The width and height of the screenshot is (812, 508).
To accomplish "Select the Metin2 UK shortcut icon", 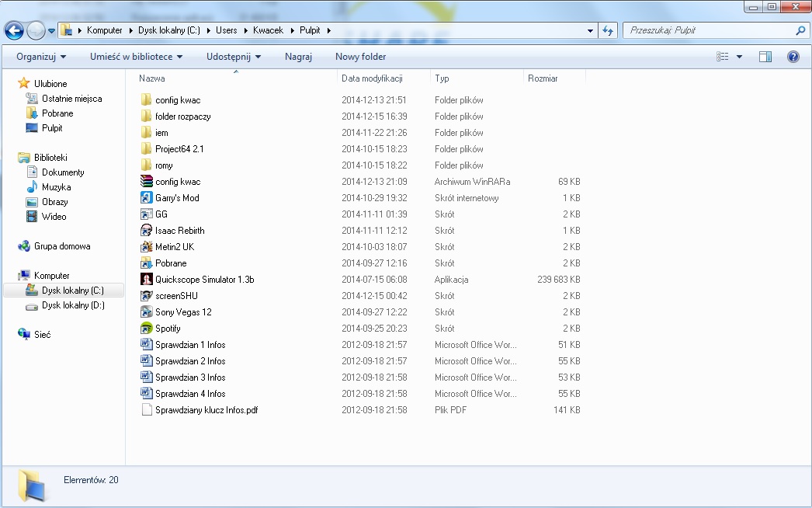I will pos(147,246).
